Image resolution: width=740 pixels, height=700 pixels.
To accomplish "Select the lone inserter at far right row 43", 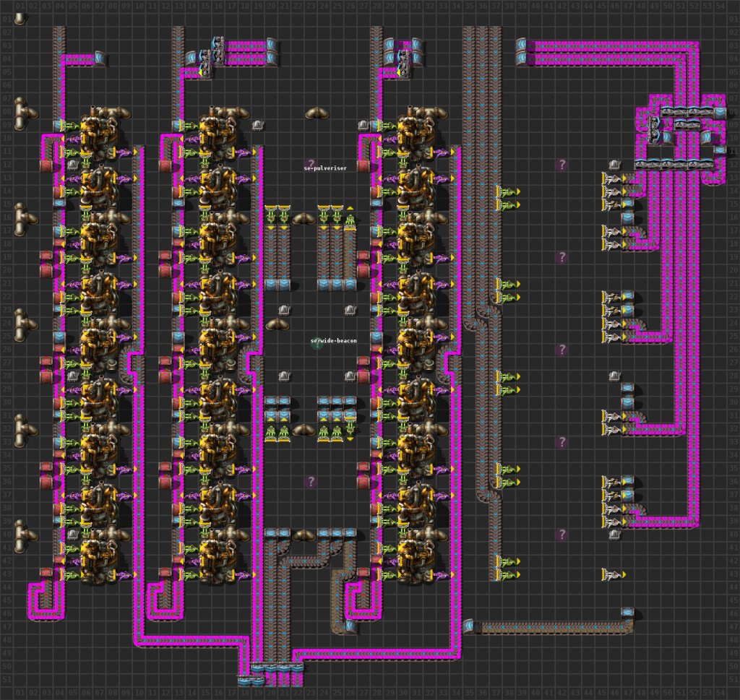I will tap(614, 574).
